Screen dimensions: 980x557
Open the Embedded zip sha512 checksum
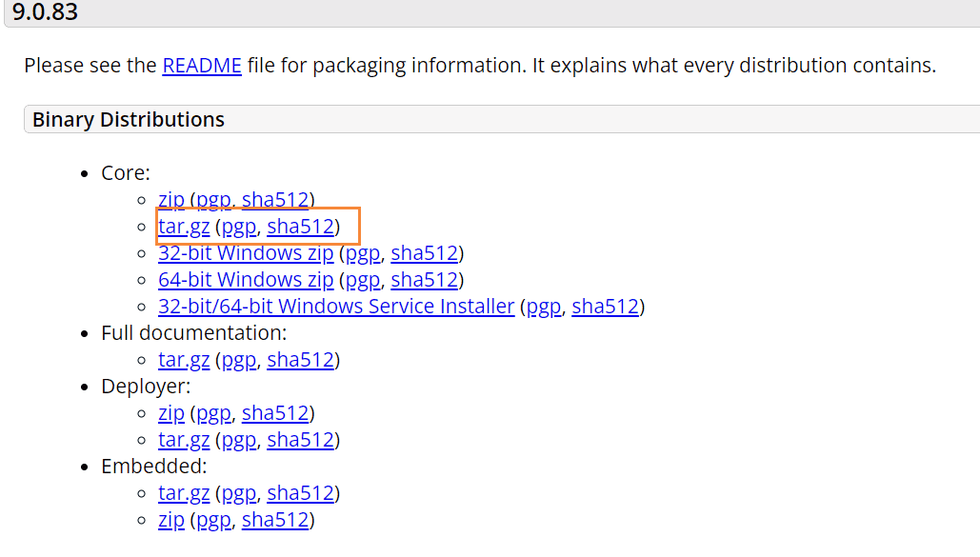[276, 520]
